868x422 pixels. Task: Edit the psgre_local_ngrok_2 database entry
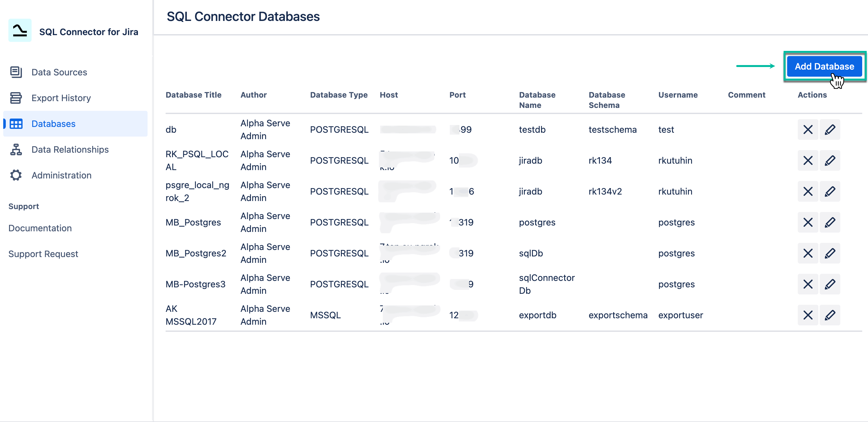click(830, 191)
